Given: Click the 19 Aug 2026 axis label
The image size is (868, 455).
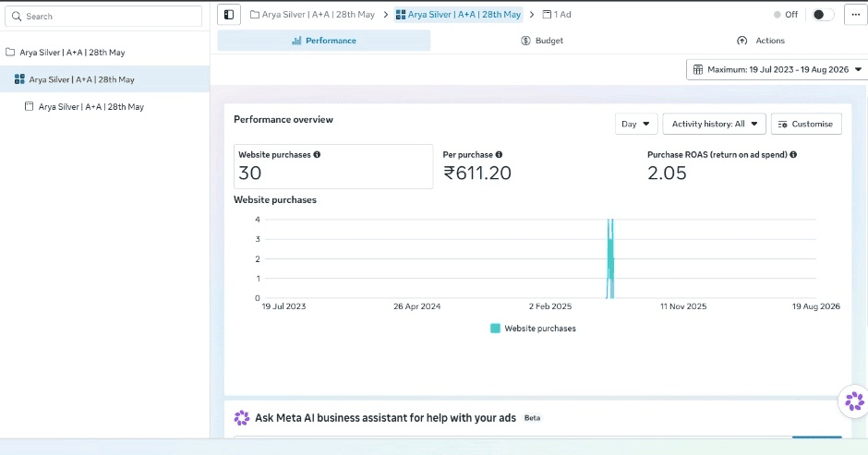Looking at the screenshot, I should pos(816,306).
